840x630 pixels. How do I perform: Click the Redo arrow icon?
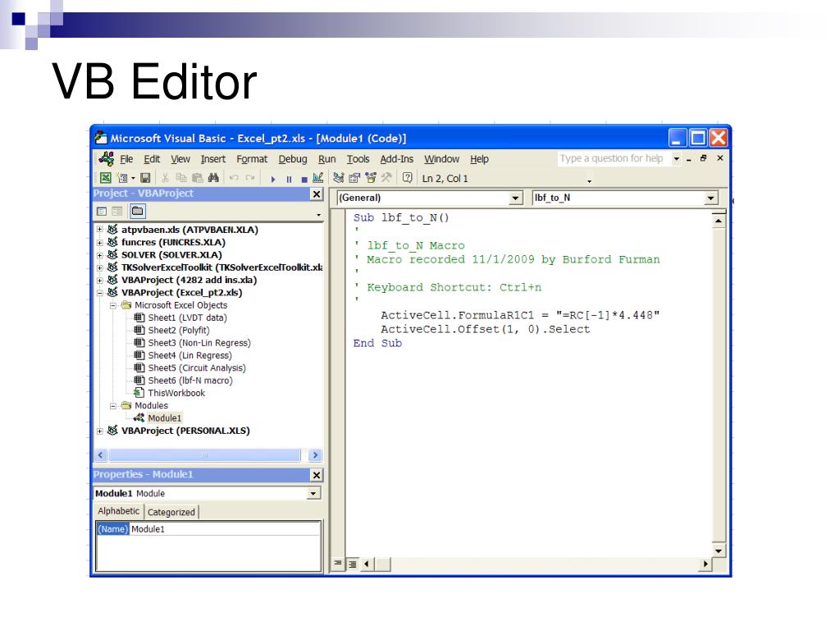(250, 178)
